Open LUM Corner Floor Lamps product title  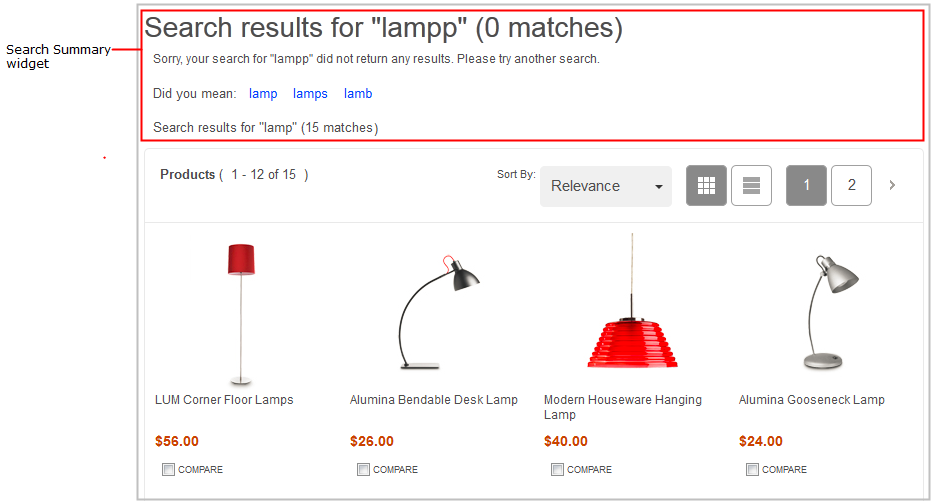(224, 400)
